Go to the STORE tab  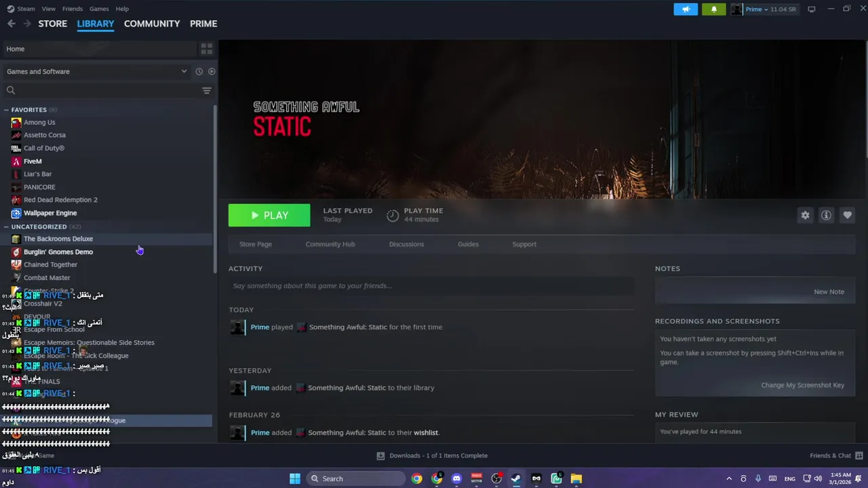coord(53,24)
